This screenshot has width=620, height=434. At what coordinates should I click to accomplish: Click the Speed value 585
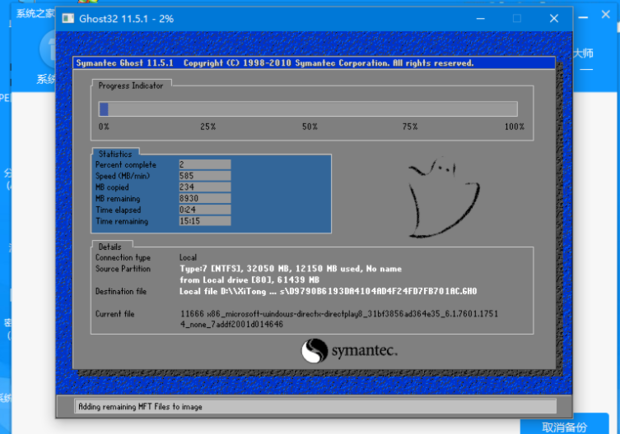(204, 175)
